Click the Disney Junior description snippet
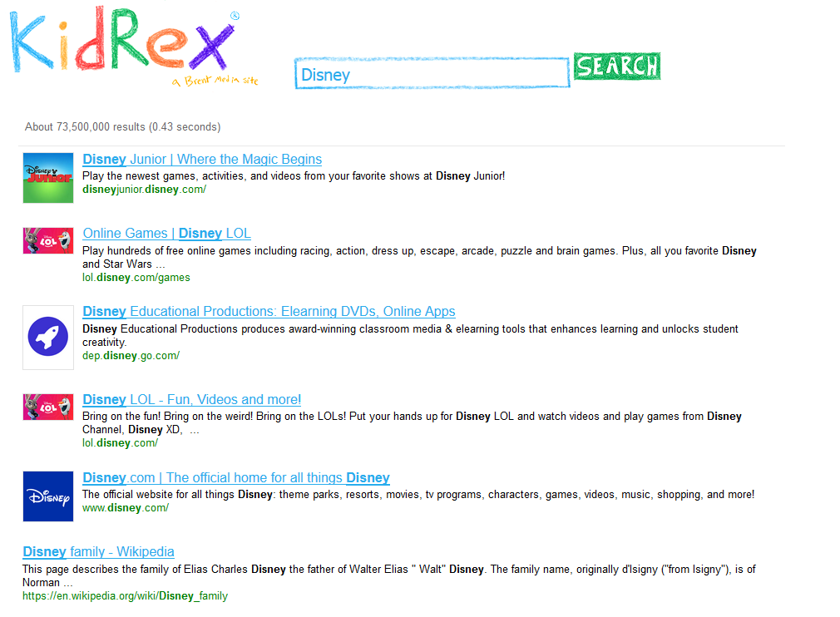 (294, 176)
